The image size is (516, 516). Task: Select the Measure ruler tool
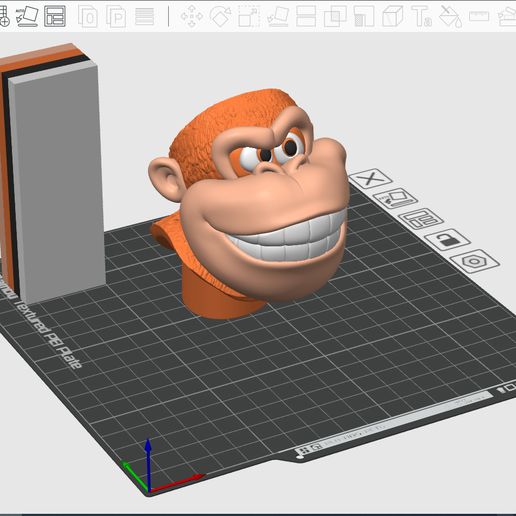(479, 16)
